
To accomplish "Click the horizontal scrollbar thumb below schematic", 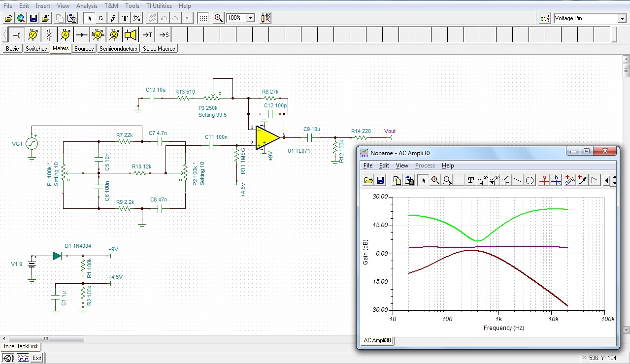I will pyautogui.click(x=46, y=338).
